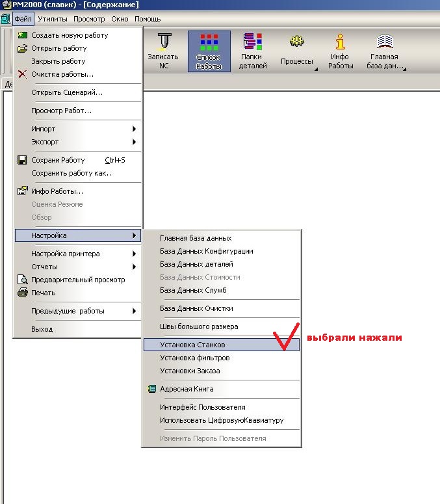Click the Процессы gear icon

pyautogui.click(x=296, y=41)
